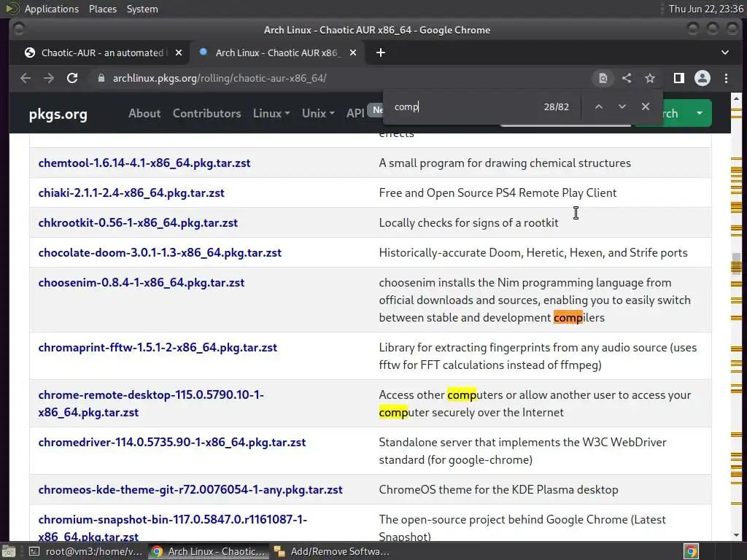Click the 28/82 match counter
Image resolution: width=747 pixels, height=560 pixels.
tap(557, 106)
